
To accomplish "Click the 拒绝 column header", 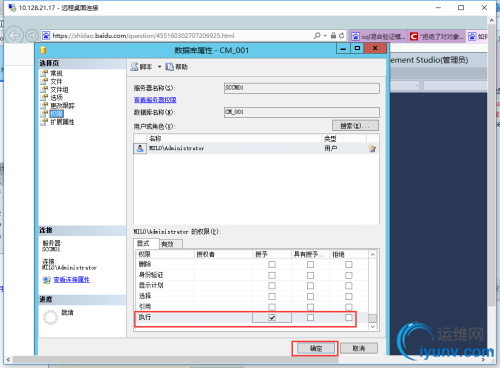I will (x=349, y=255).
